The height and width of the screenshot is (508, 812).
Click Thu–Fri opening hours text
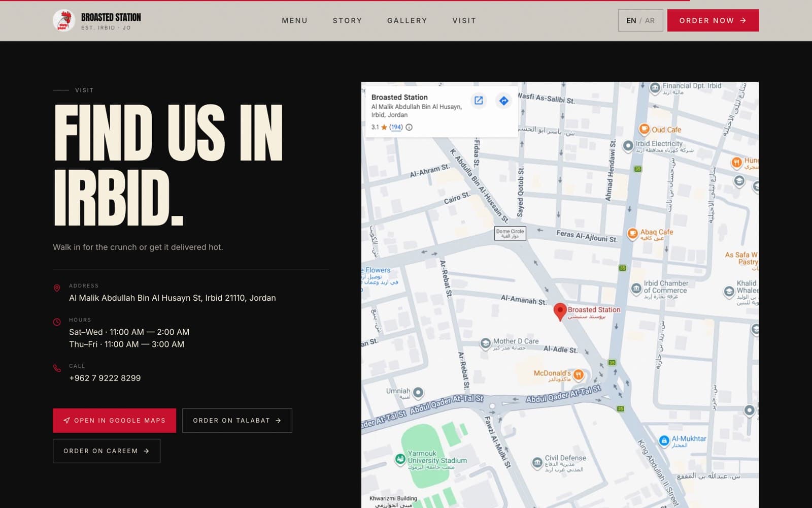point(127,344)
